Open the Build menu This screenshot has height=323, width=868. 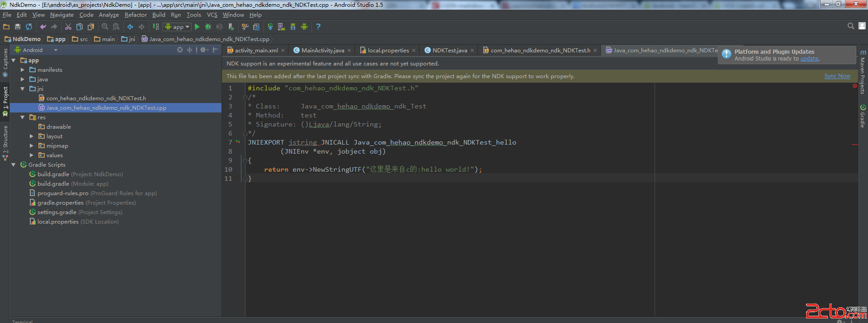[159, 15]
